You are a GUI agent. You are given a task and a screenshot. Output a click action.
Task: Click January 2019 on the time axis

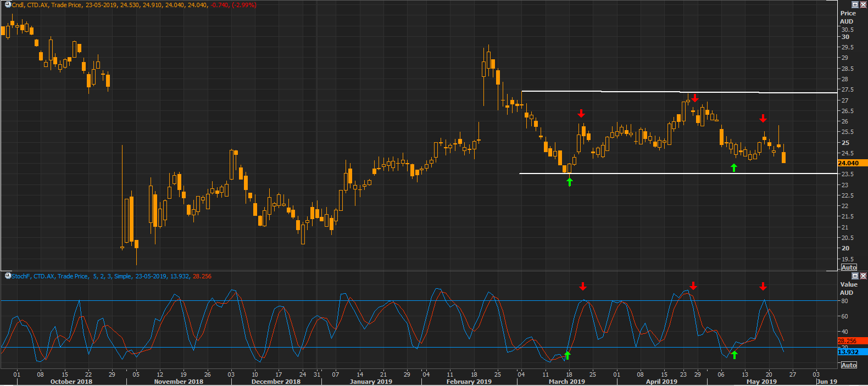click(x=371, y=382)
